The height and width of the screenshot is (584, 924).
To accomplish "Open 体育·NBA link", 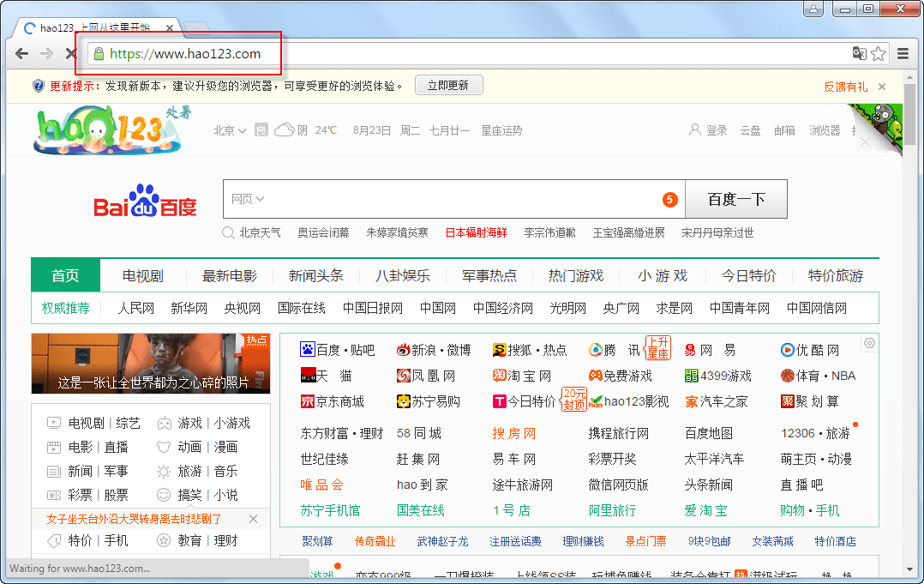I will pos(818,376).
